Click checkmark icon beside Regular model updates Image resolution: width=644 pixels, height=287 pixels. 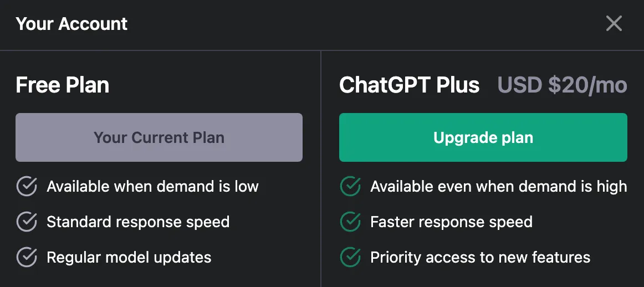[x=26, y=257]
